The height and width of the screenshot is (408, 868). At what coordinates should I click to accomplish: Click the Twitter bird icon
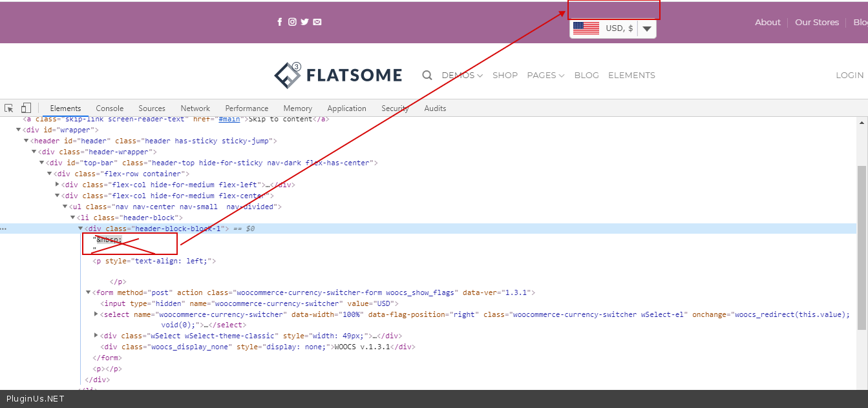click(304, 22)
